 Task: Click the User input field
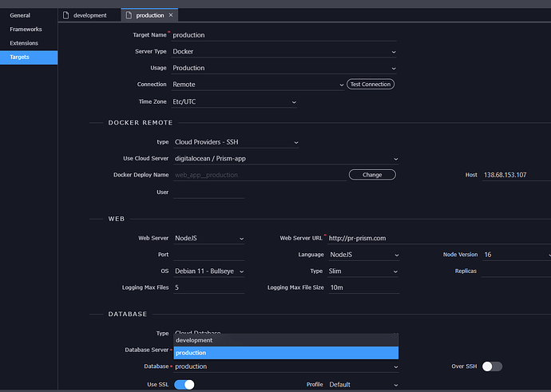(208, 192)
